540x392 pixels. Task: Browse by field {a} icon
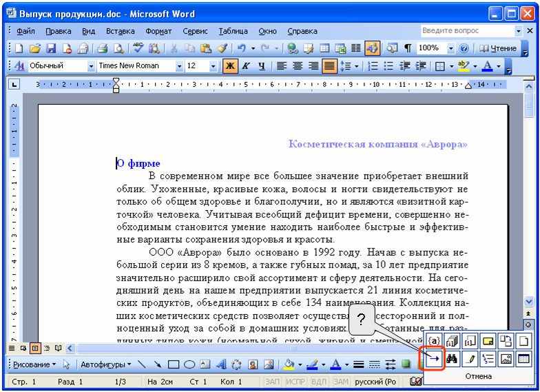click(434, 341)
